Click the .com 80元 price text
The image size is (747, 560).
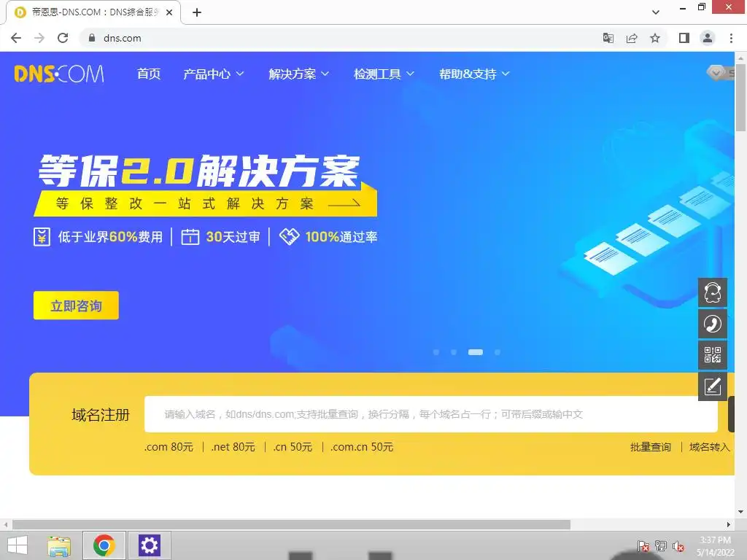pos(169,447)
